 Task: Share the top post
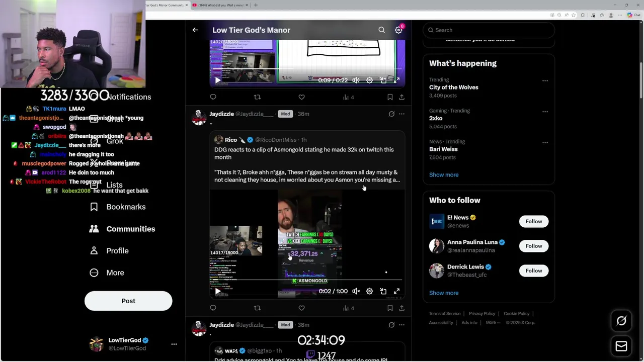point(401,97)
